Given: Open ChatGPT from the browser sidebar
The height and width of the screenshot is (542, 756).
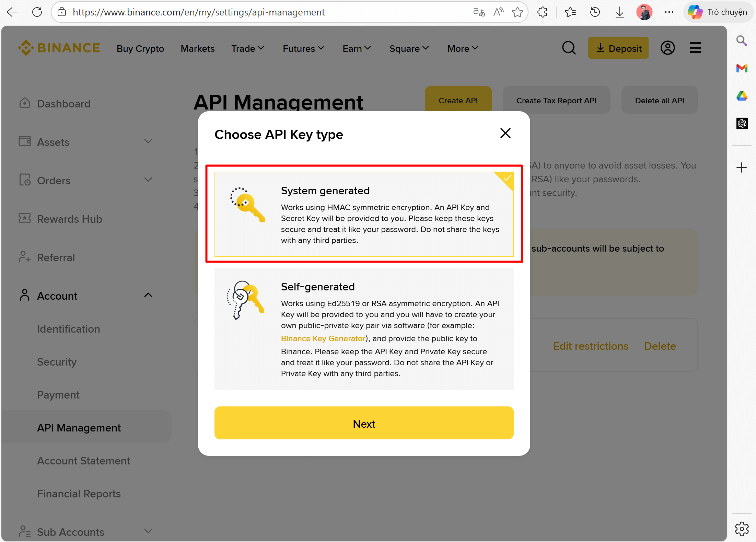Looking at the screenshot, I should [x=742, y=123].
